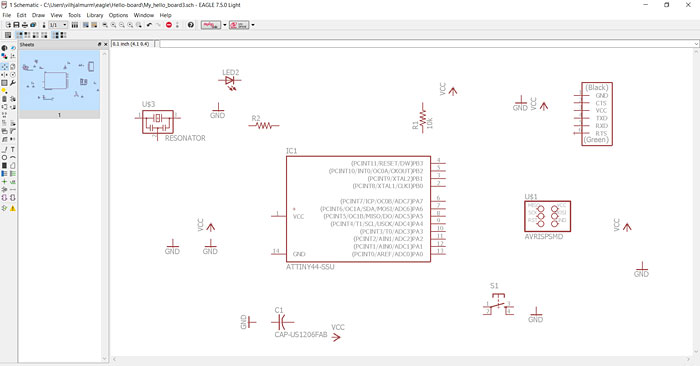The image size is (700, 366).
Task: Click the design link toolbar button
Action: (239, 25)
